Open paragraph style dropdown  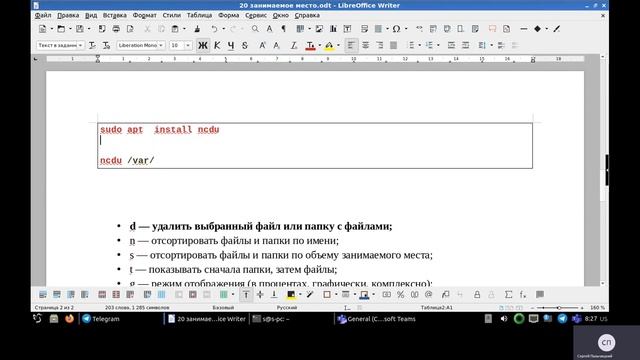(x=80, y=45)
